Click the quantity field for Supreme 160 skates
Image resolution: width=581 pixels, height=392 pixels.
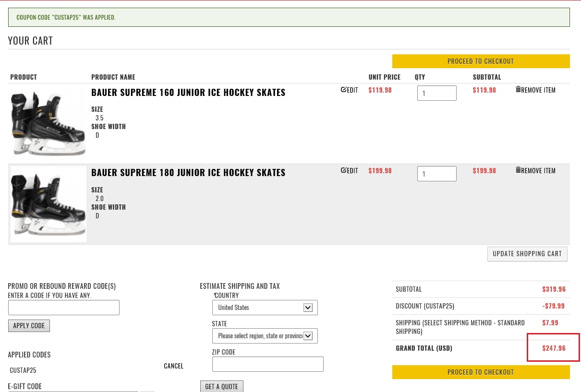[x=437, y=93]
